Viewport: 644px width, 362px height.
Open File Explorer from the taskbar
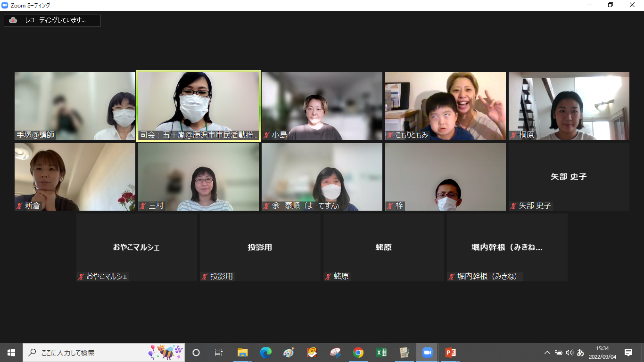(243, 353)
